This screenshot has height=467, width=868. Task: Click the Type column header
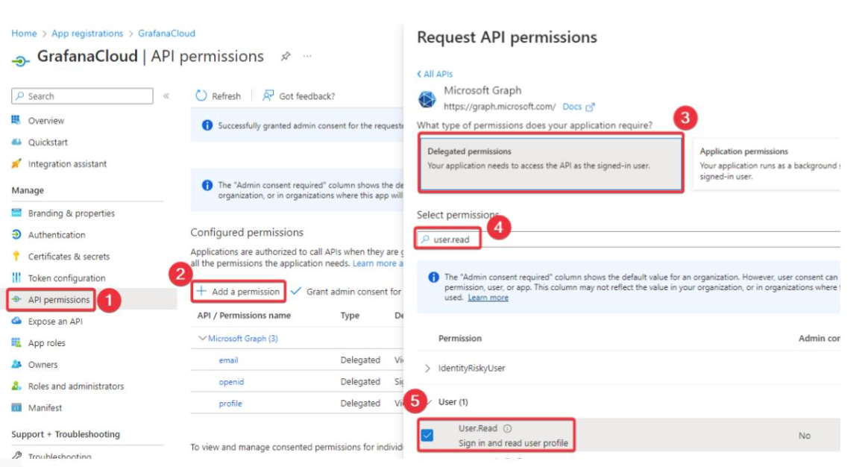pyautogui.click(x=350, y=316)
